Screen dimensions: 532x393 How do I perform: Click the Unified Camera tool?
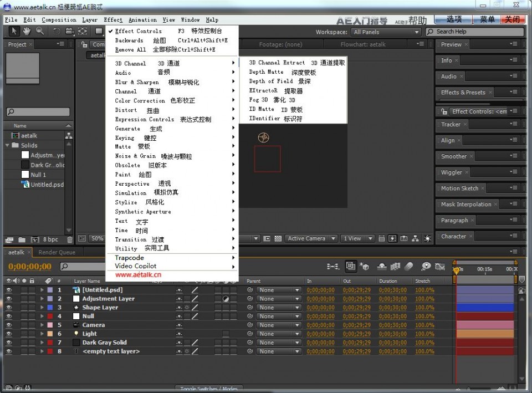pos(70,32)
